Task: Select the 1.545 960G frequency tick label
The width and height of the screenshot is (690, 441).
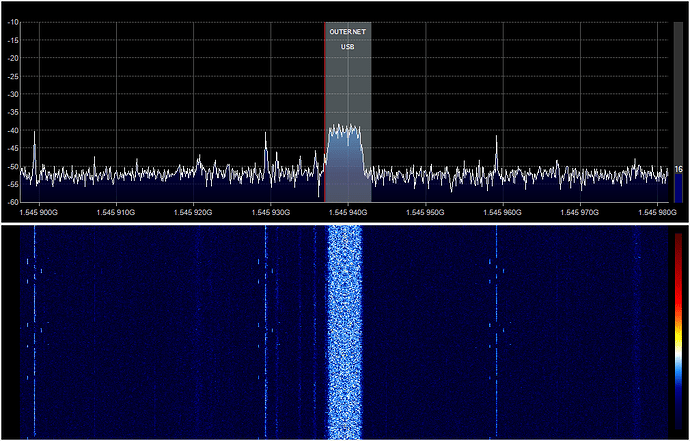Action: pos(503,212)
